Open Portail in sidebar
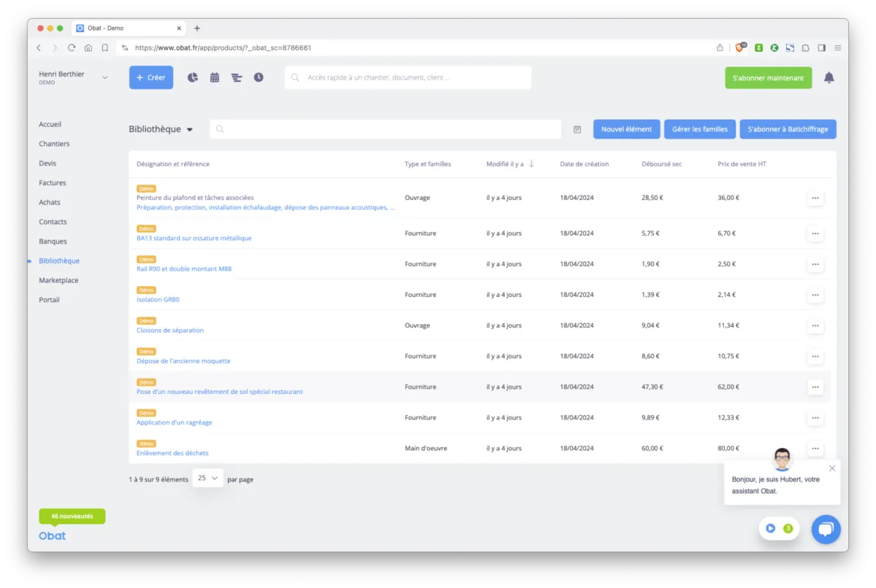The height and width of the screenshot is (588, 876). point(50,300)
